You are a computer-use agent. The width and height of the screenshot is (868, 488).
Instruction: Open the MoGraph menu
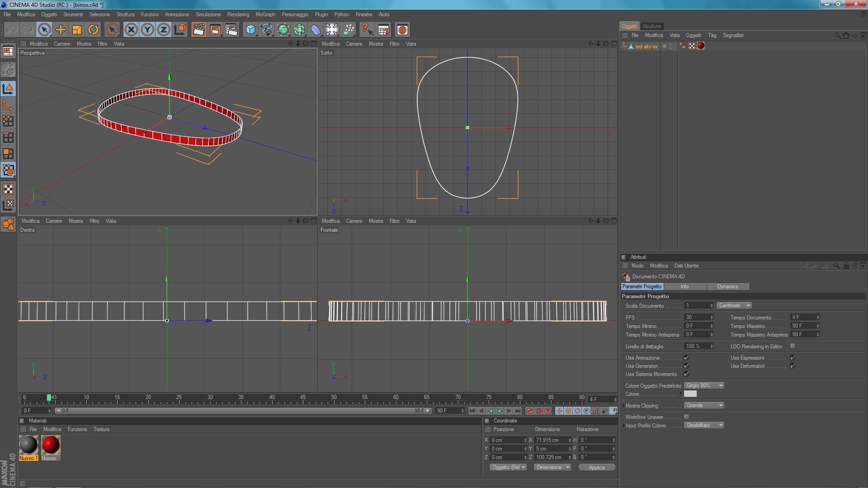pyautogui.click(x=265, y=14)
